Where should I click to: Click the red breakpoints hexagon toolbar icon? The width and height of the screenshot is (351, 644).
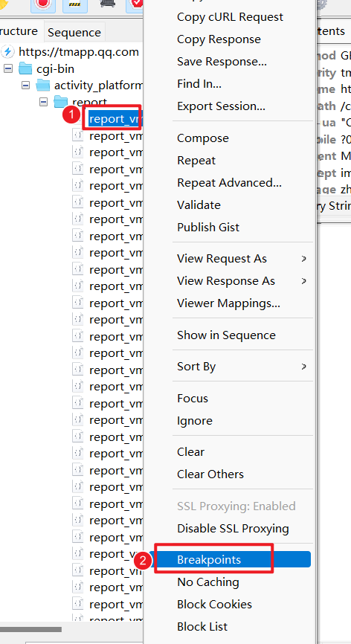[138, 4]
